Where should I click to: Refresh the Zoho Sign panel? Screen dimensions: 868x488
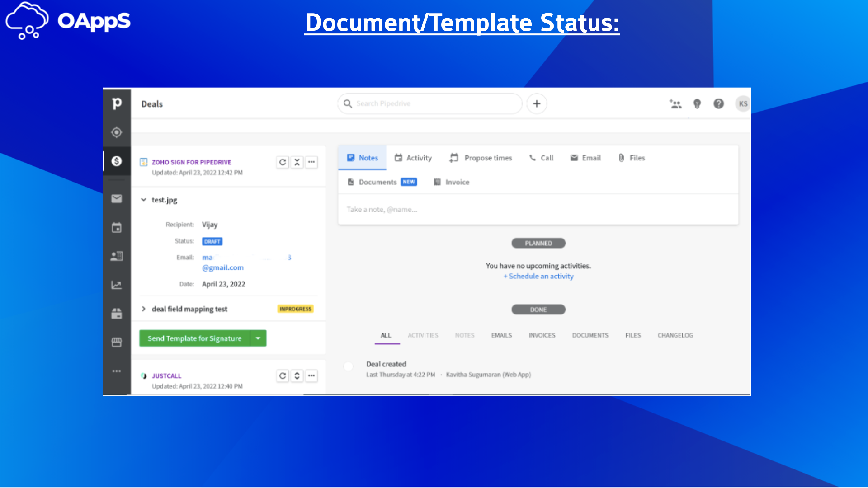pyautogui.click(x=283, y=162)
